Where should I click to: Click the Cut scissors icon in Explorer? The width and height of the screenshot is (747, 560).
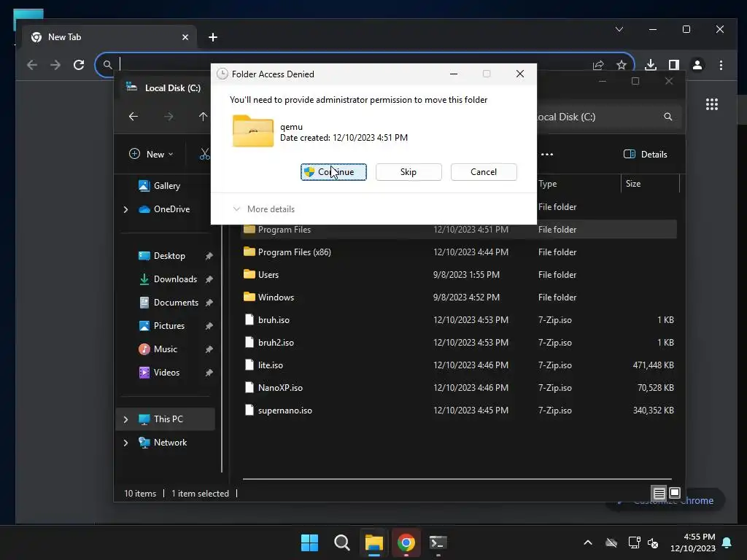pos(205,154)
